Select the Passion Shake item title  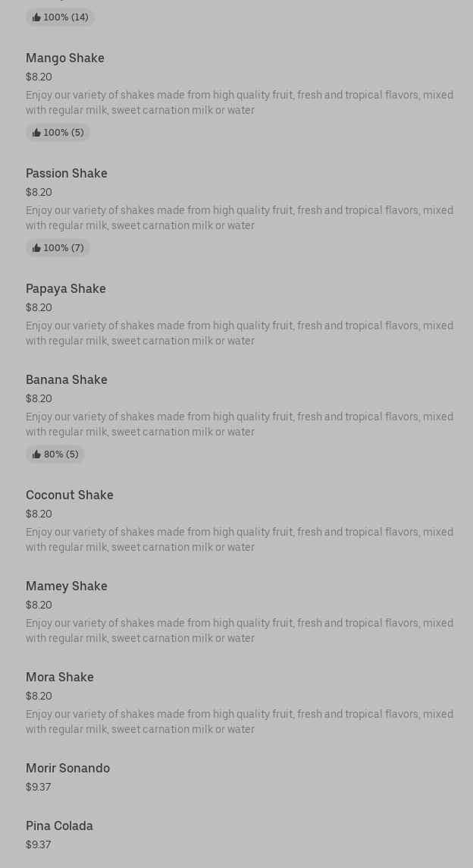[67, 173]
